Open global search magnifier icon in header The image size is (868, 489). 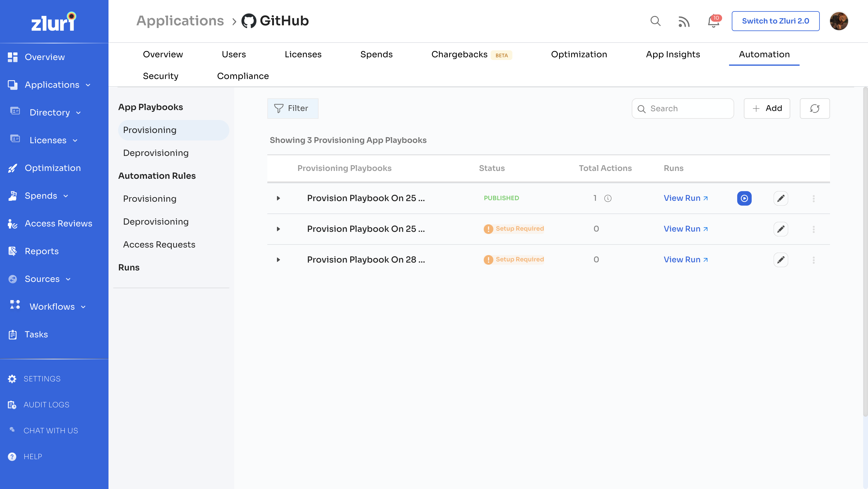click(656, 21)
